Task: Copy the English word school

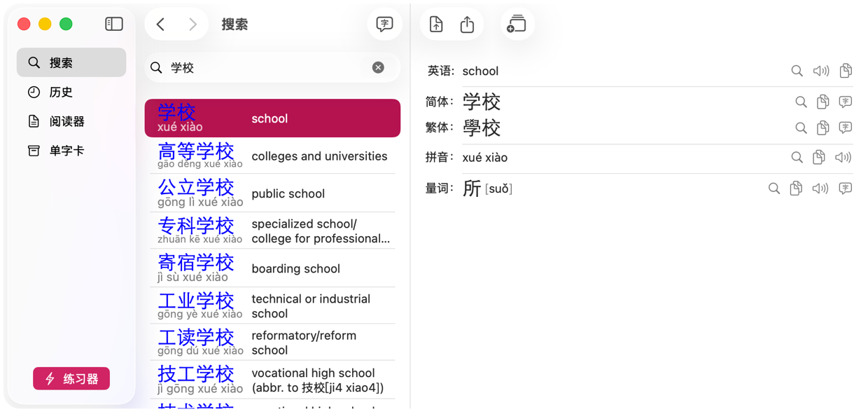Action: point(846,71)
